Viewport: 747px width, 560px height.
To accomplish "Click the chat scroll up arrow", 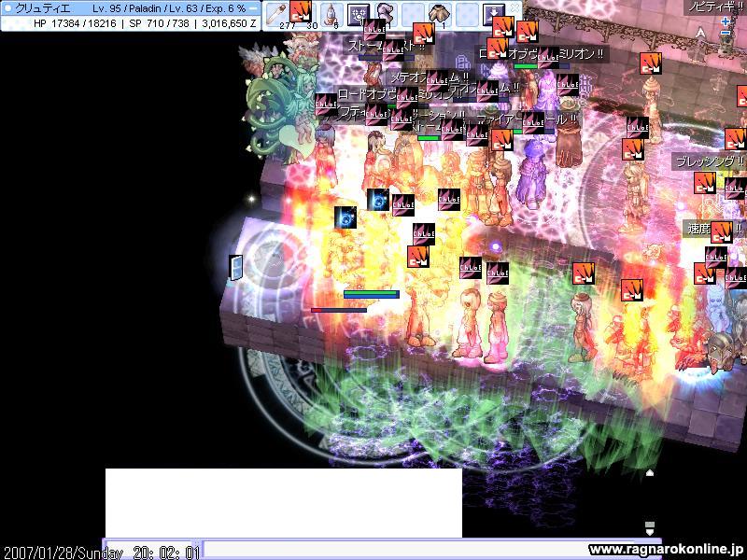I will coord(649,472).
